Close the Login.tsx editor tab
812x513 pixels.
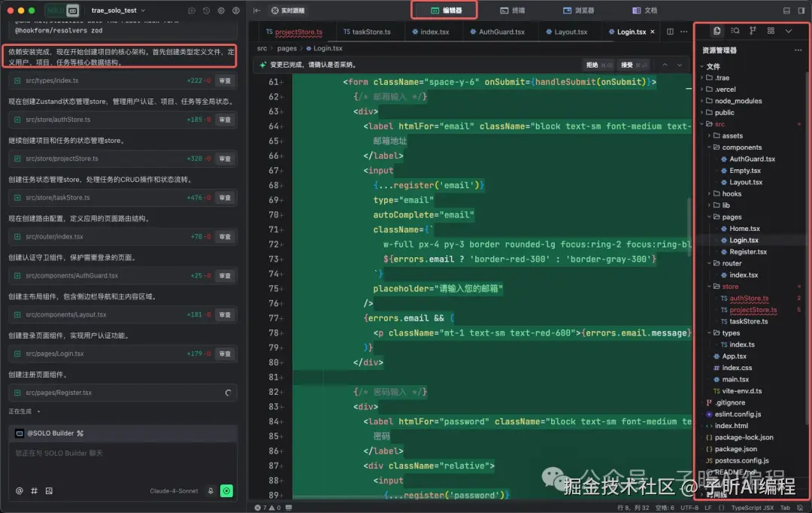click(x=653, y=32)
